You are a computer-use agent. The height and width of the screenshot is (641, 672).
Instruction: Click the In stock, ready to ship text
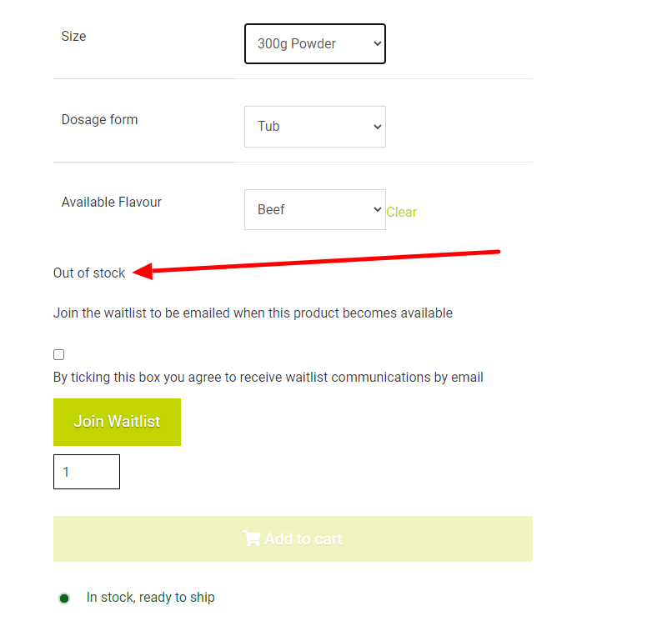point(150,598)
